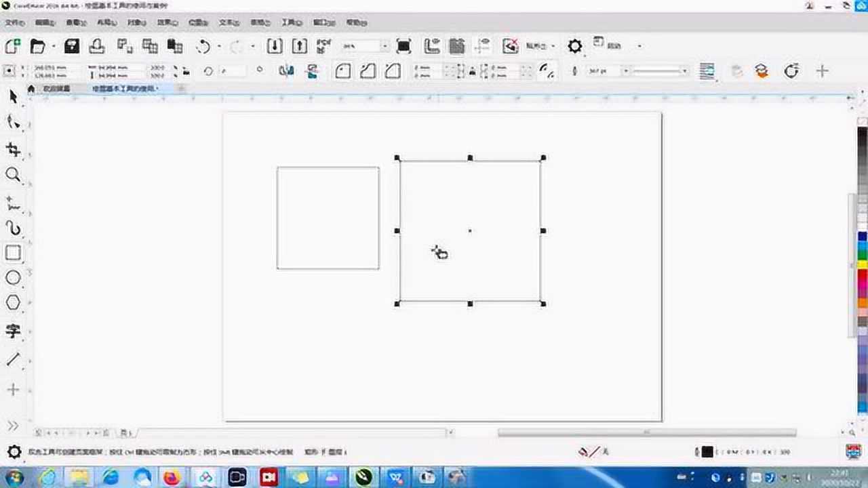The image size is (868, 488).
Task: Click the plus tab to add document
Action: click(181, 89)
